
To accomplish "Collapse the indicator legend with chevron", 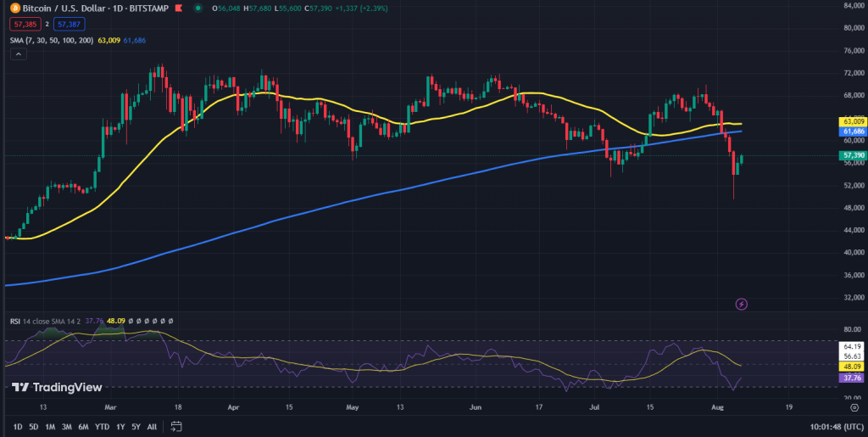I will coord(19,53).
